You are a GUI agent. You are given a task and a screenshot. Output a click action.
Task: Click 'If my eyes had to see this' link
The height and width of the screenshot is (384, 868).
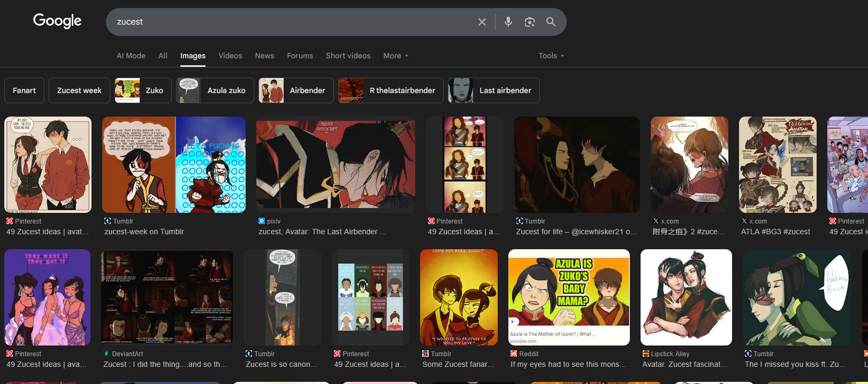tap(568, 364)
